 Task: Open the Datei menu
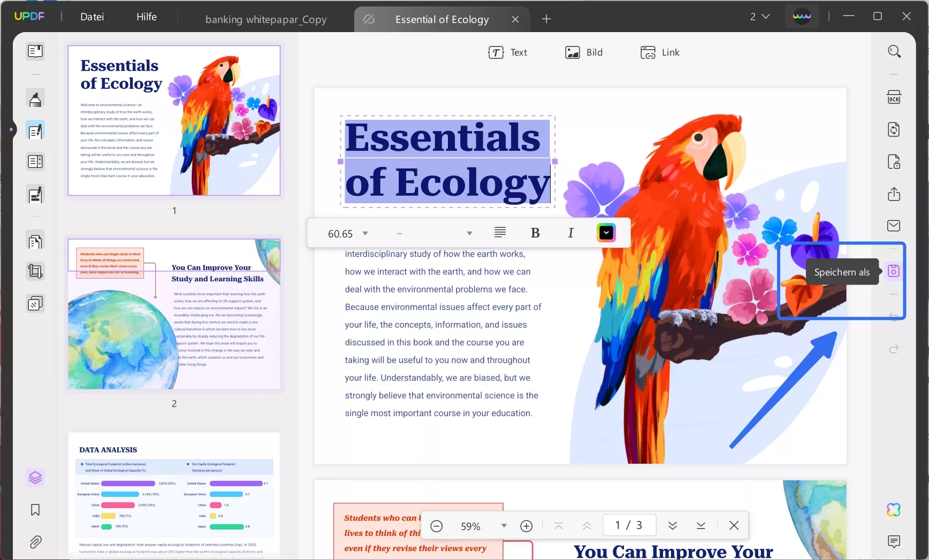pos(92,17)
